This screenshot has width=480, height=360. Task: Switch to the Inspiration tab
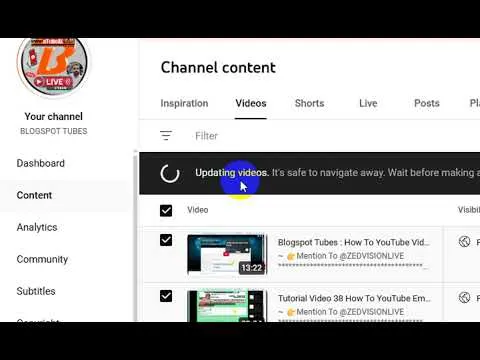(184, 103)
